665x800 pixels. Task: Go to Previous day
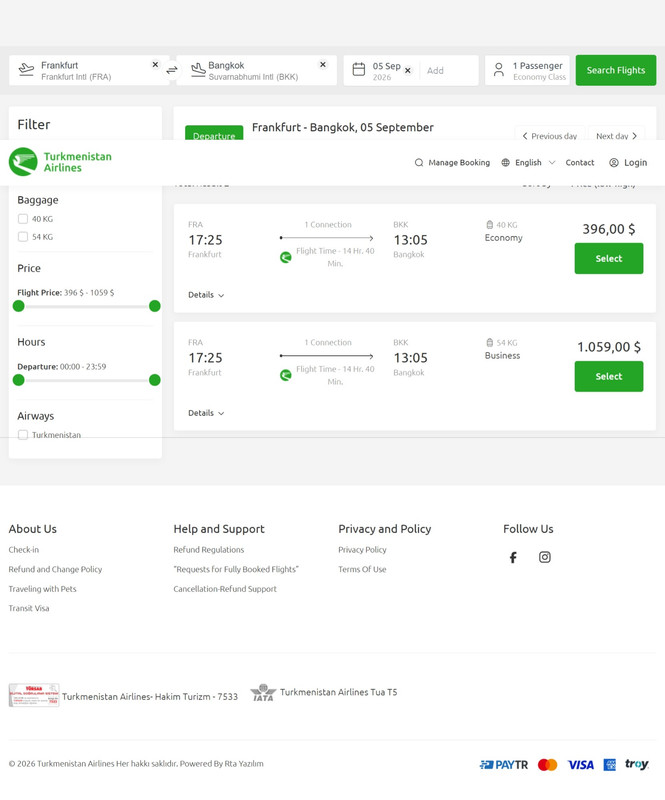pyautogui.click(x=550, y=136)
